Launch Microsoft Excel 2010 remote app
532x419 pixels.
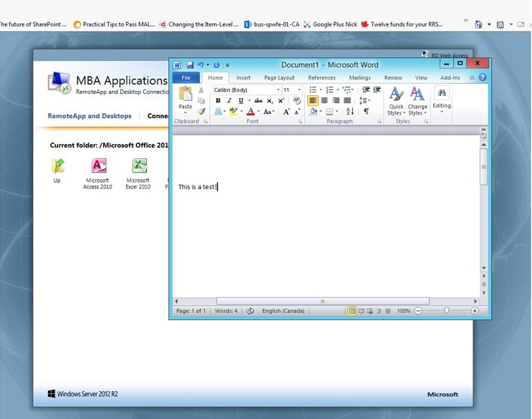point(138,173)
